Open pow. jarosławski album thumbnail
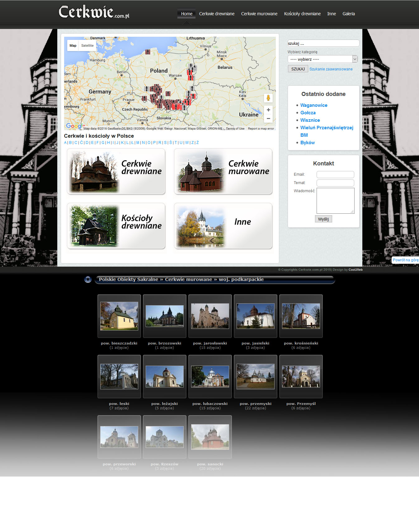 click(210, 316)
